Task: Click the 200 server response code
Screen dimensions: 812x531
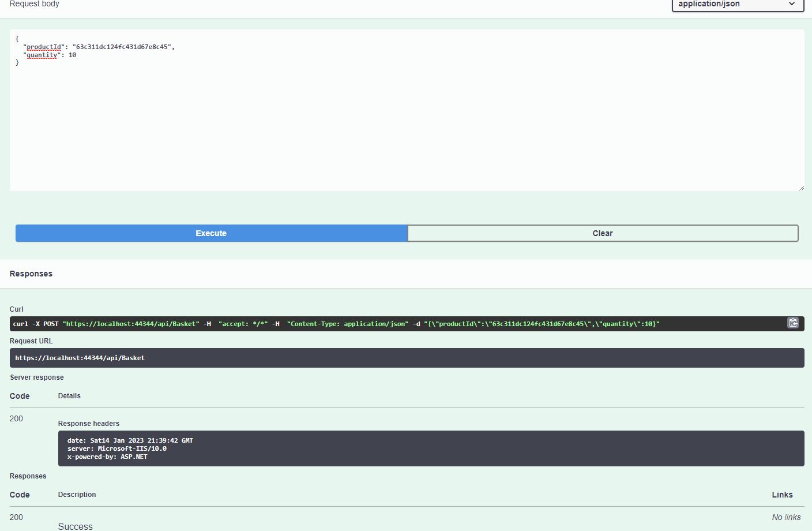Action: coord(16,418)
